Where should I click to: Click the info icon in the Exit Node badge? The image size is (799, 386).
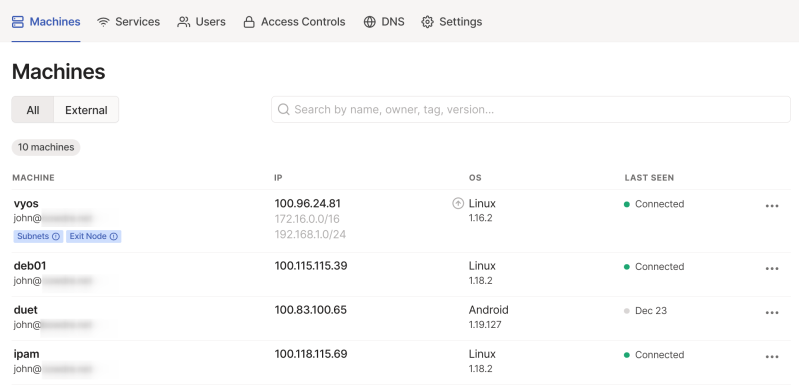(x=114, y=236)
